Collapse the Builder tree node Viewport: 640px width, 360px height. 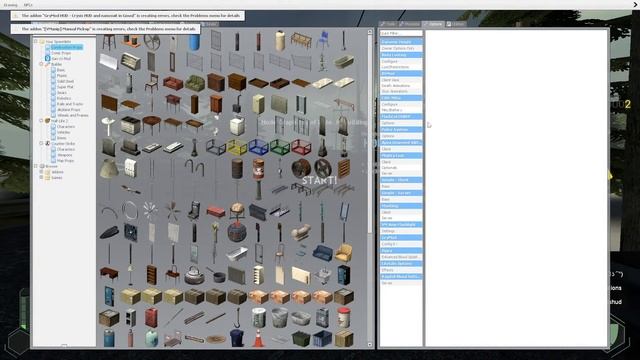click(x=41, y=64)
